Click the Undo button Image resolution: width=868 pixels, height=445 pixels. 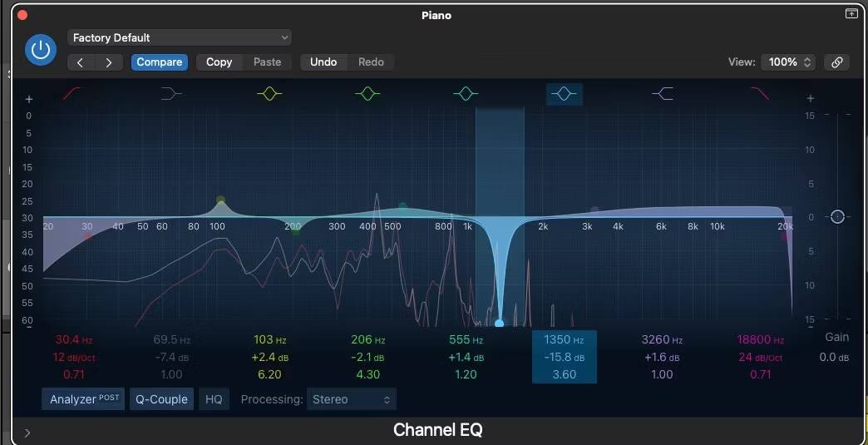pos(323,62)
